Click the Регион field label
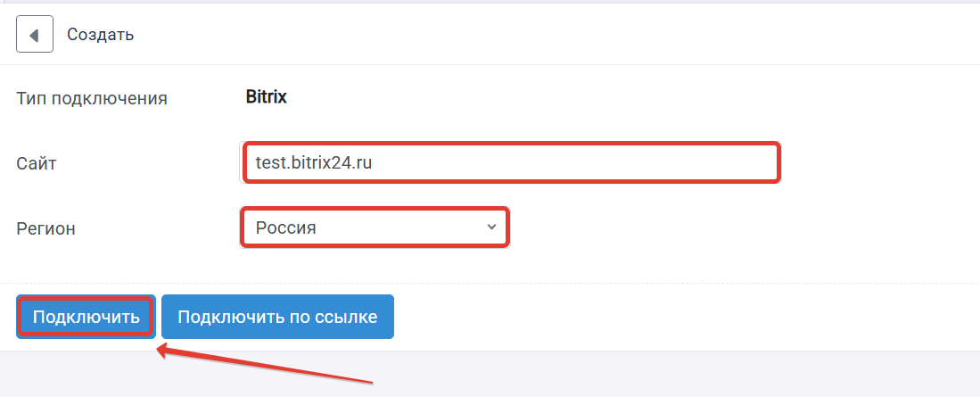The width and height of the screenshot is (980, 397). point(45,228)
